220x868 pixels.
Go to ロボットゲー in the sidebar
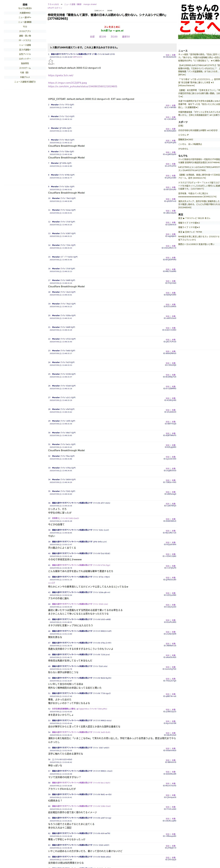(x=25, y=59)
